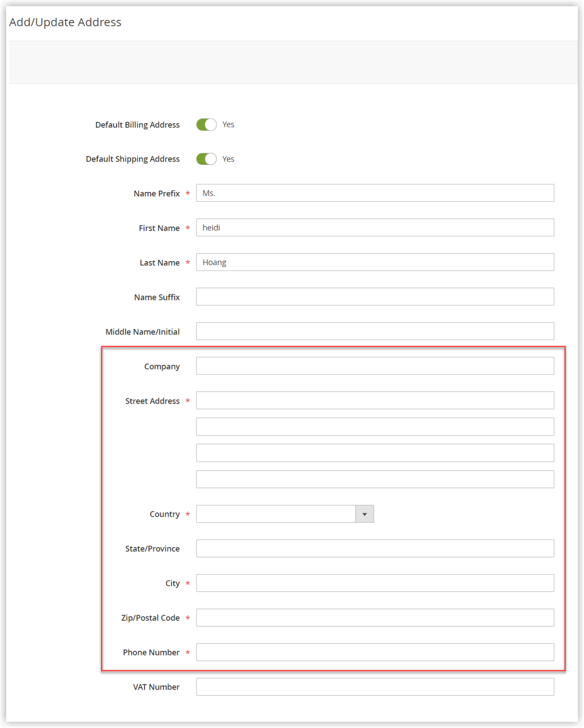Click into the City input field
584x728 pixels.
(375, 583)
